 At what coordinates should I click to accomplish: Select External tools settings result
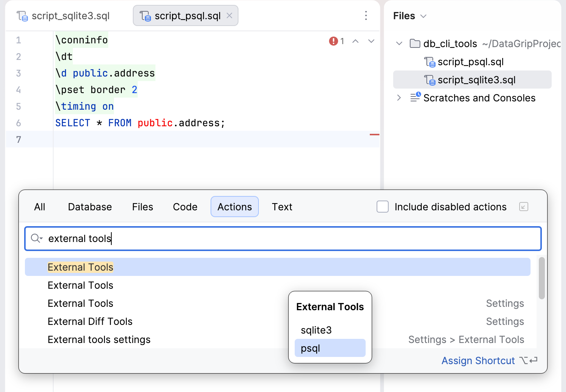pyautogui.click(x=278, y=339)
